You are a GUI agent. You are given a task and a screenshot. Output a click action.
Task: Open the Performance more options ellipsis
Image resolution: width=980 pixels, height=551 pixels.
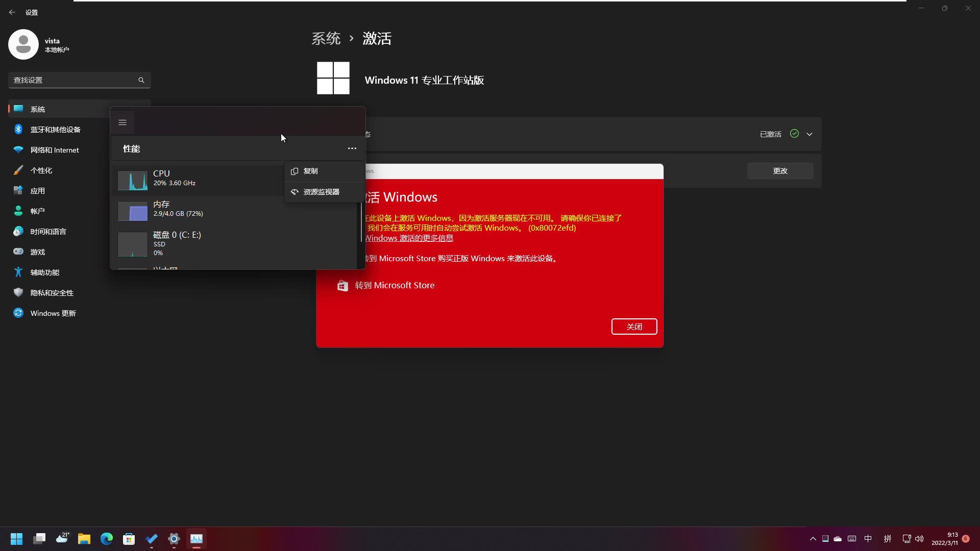tap(352, 148)
